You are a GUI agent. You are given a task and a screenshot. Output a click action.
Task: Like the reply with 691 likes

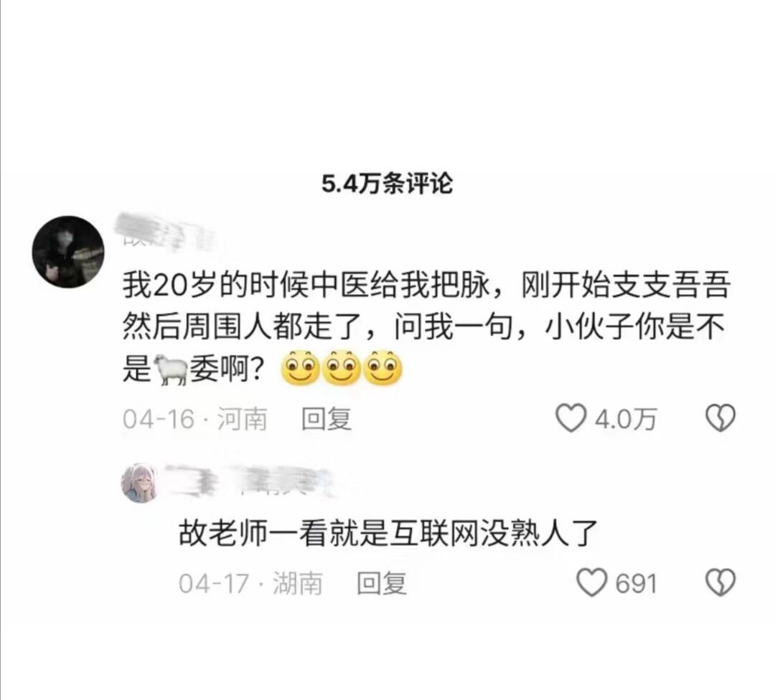[x=591, y=582]
